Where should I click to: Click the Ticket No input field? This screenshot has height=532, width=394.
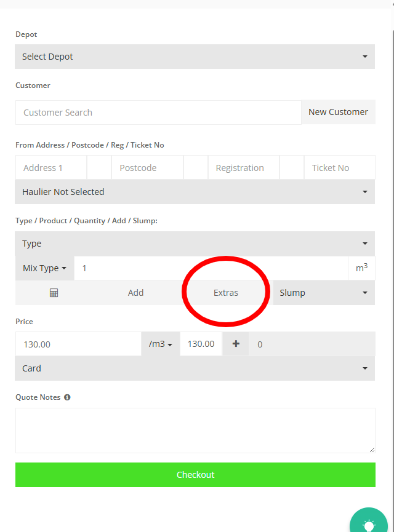339,168
